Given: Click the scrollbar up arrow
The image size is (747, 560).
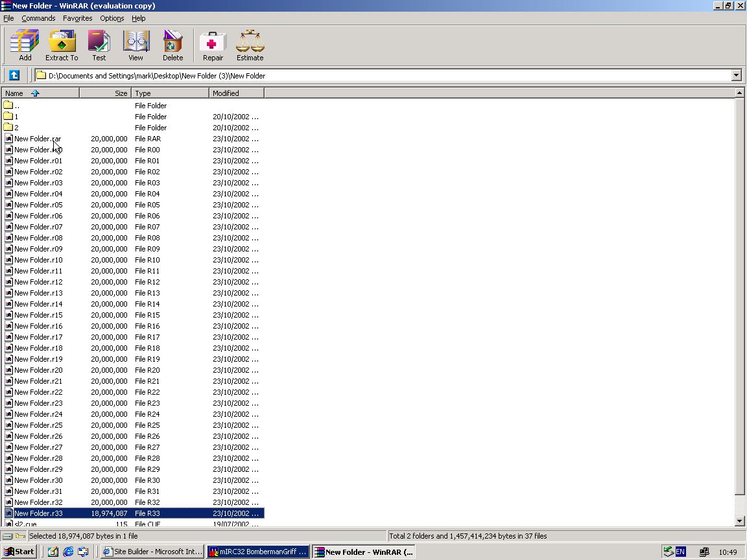Looking at the screenshot, I should tap(739, 93).
